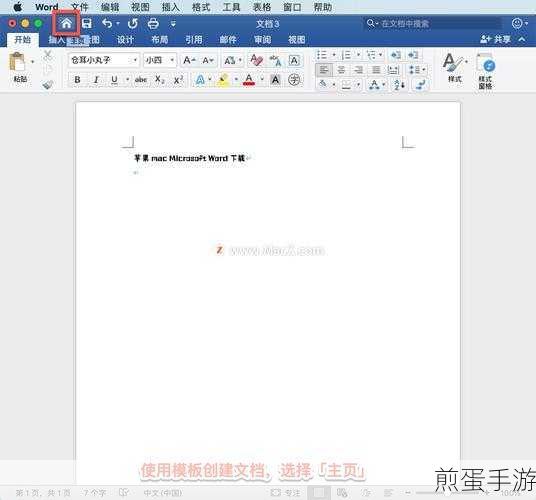Open the line spacing dropdown
The height and width of the screenshot is (500, 536).
417,70
